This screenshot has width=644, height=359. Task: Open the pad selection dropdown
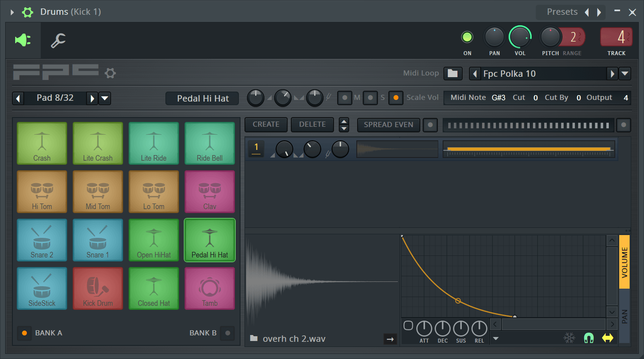pos(105,98)
